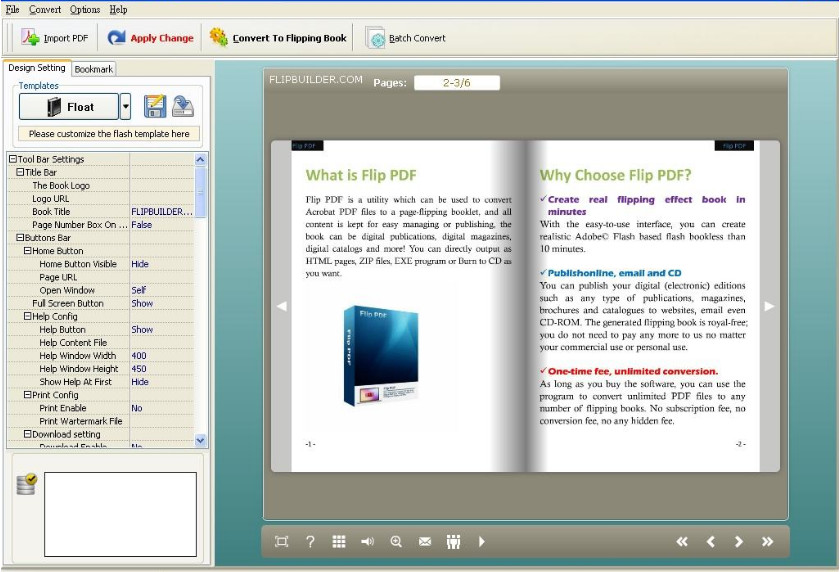
Task: Click the social share people icon
Action: pos(453,542)
